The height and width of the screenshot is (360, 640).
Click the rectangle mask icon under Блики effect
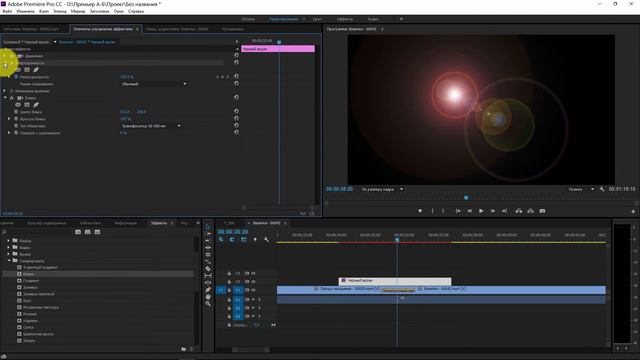[x=27, y=105]
